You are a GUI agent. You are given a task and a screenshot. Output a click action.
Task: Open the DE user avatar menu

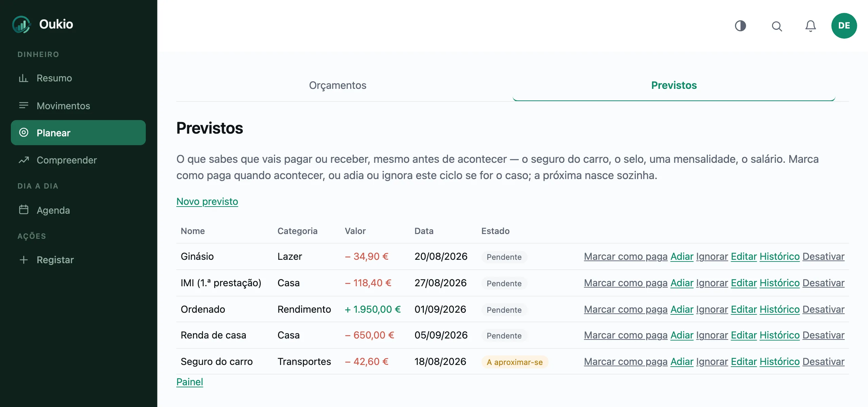(844, 26)
